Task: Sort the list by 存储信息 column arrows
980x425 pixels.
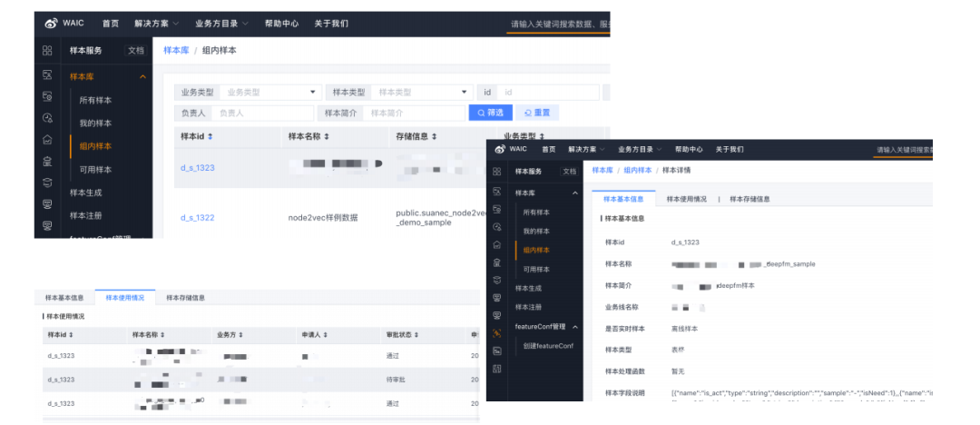Action: point(434,136)
